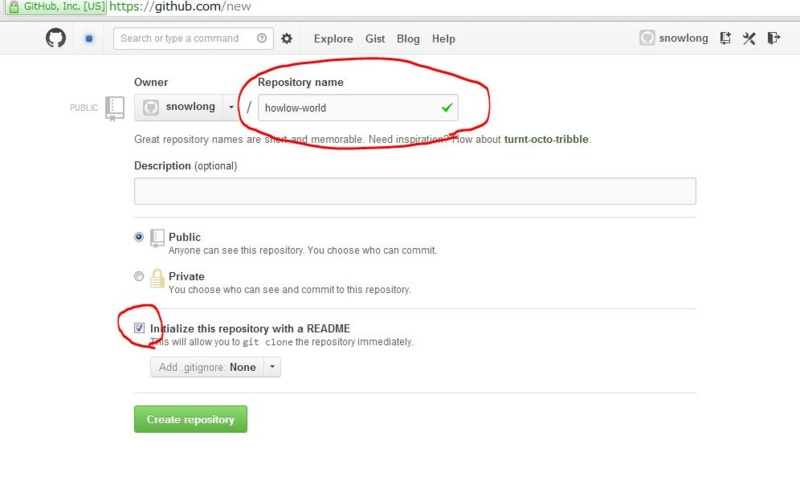800x501 pixels.
Task: Toggle Initialize this repository with README checkbox
Action: 139,328
